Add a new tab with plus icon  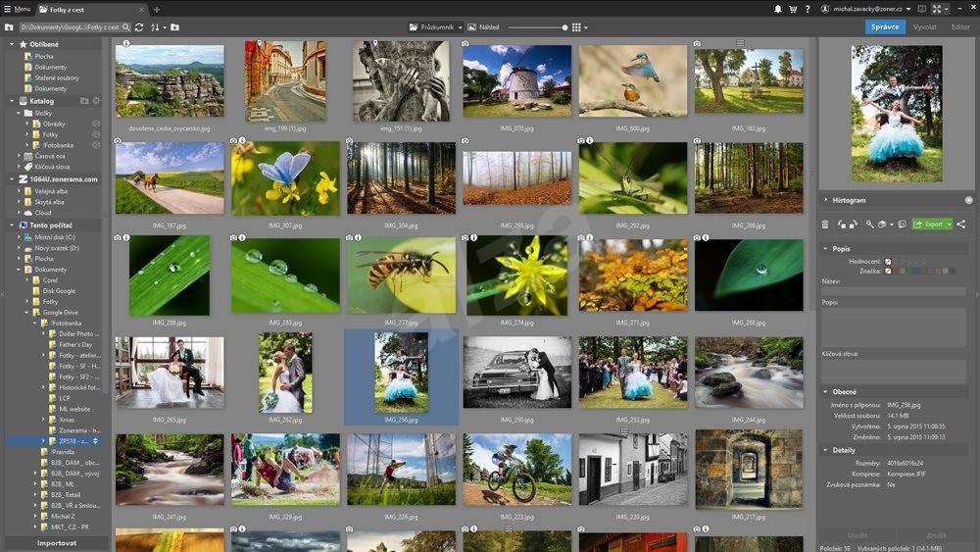[156, 10]
